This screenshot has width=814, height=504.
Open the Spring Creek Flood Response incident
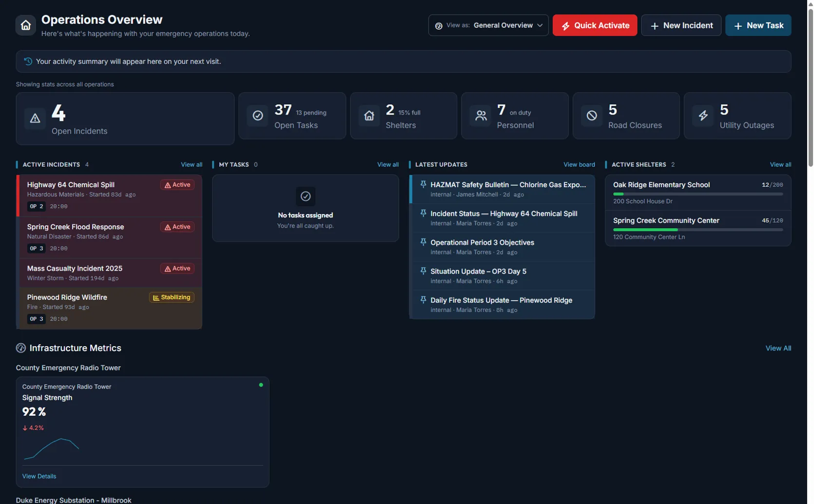tap(109, 237)
